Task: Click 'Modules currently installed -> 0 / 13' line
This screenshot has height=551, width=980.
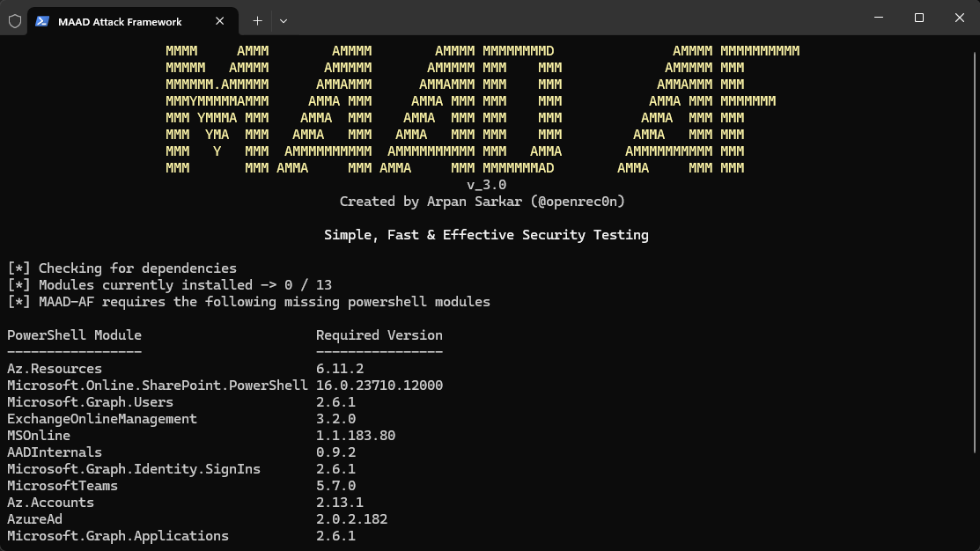Action: point(169,285)
